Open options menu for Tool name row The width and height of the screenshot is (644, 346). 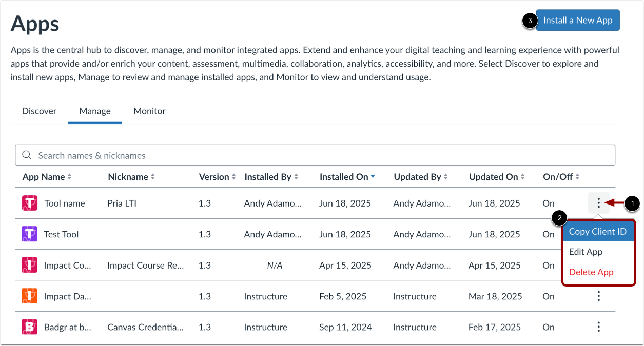coord(598,203)
